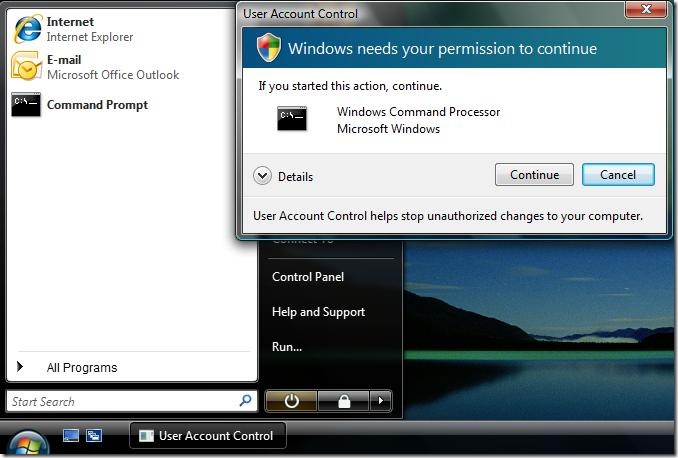Open the Run... dialog entry
678x458 pixels.
tap(287, 347)
